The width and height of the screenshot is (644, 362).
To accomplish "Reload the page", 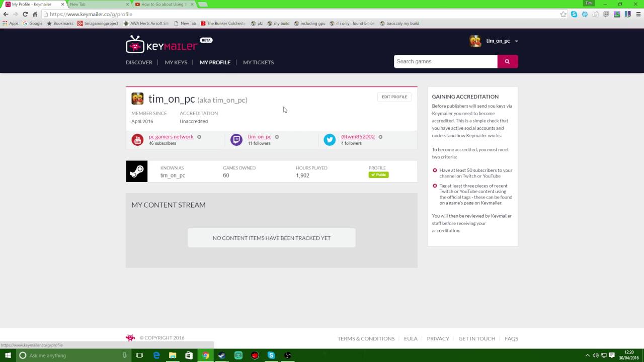I will pyautogui.click(x=25, y=14).
